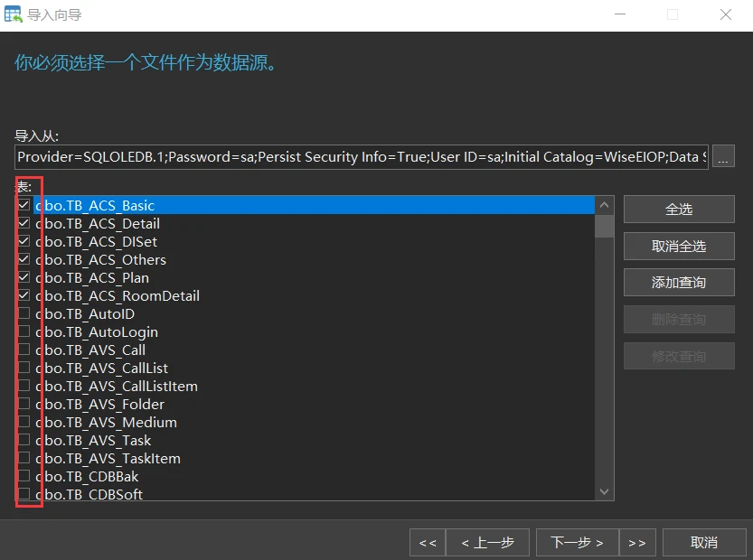Check the dbo.TB_AVS_CallListItem checkbox
The height and width of the screenshot is (560, 753).
(x=24, y=387)
